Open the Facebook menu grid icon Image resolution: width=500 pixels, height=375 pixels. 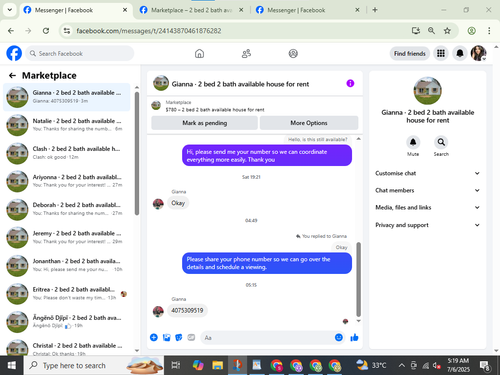(x=441, y=53)
